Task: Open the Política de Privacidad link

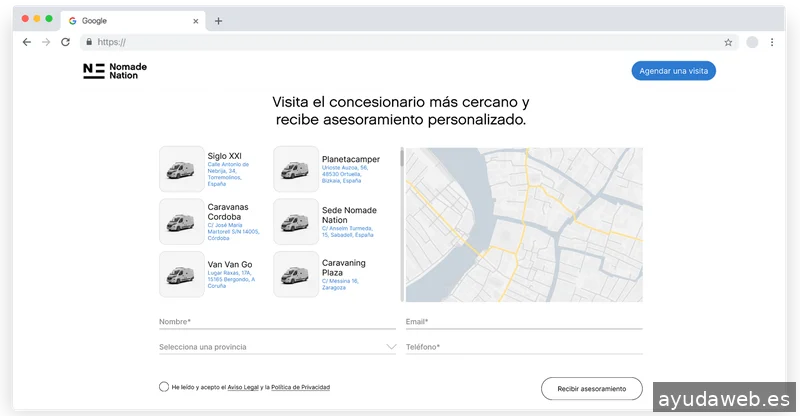Action: coord(301,387)
